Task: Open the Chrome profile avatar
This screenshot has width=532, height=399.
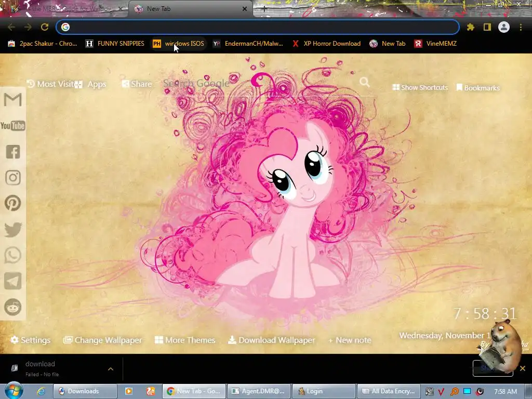Action: (x=504, y=27)
